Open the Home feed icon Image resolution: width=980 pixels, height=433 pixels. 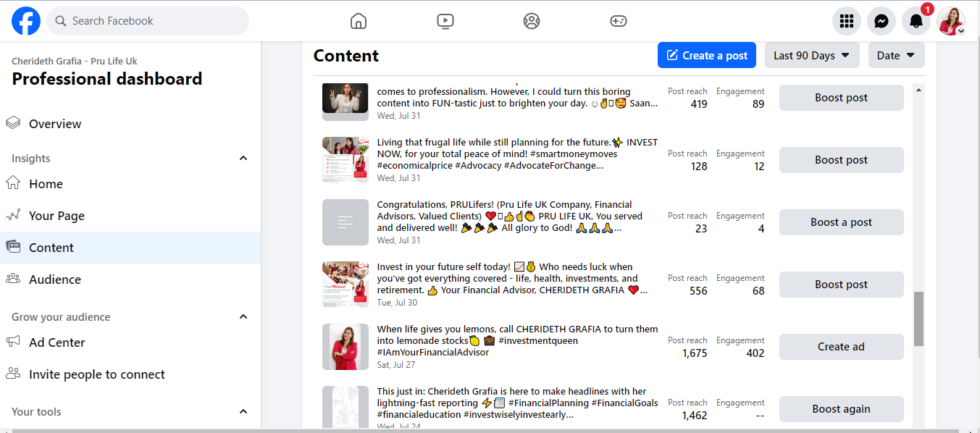359,21
